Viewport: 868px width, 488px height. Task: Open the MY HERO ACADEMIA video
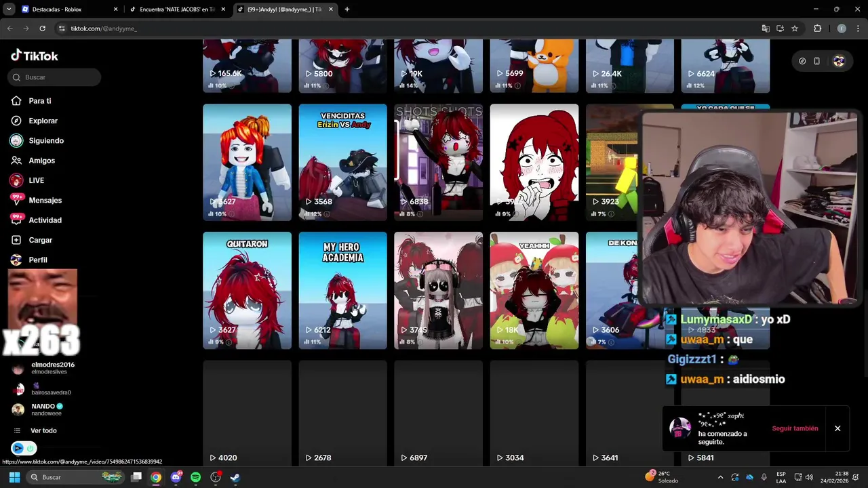(342, 291)
